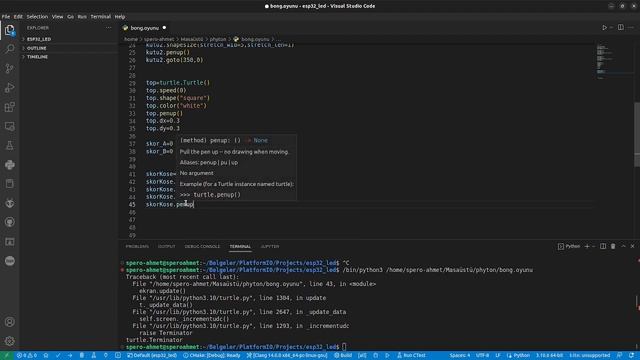This screenshot has width=640, height=360.
Task: Open the Extensions view
Action: click(9, 107)
